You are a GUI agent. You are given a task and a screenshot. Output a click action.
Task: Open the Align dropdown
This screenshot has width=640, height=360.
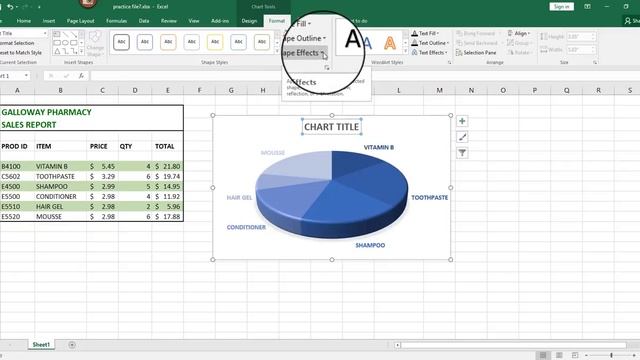pos(519,33)
